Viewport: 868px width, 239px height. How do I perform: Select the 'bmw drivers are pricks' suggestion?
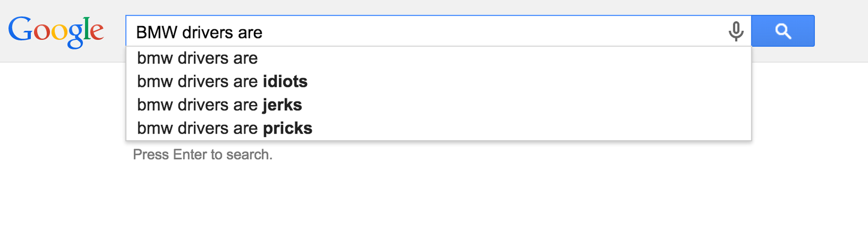point(225,128)
